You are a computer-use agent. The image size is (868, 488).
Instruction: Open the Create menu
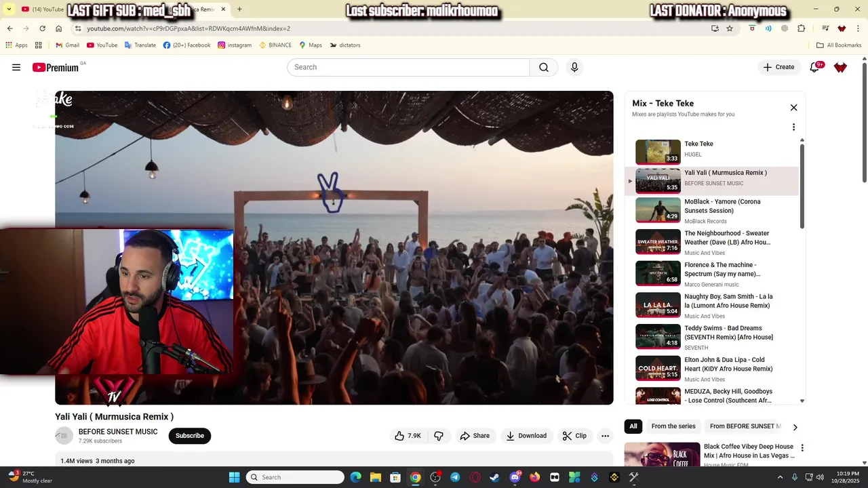coord(778,67)
